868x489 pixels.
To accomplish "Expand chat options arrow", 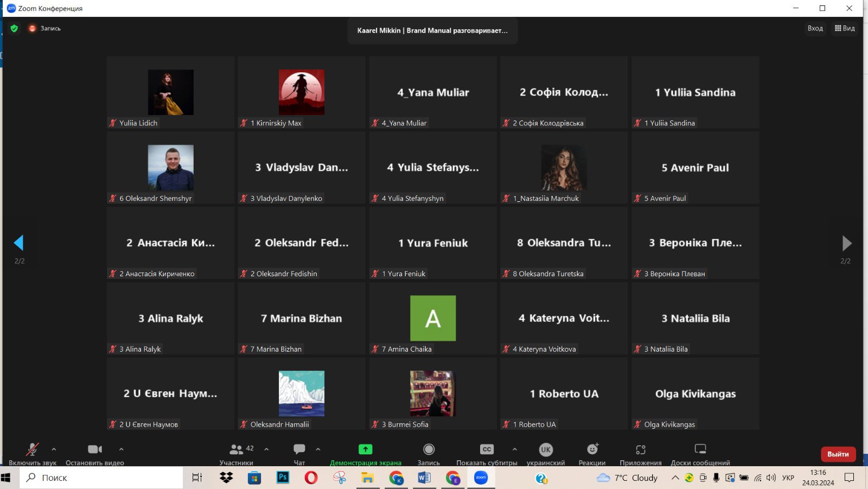I will (x=318, y=449).
